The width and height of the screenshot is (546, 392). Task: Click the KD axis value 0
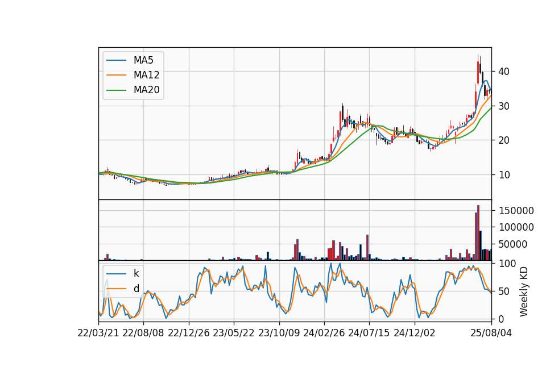(x=502, y=319)
